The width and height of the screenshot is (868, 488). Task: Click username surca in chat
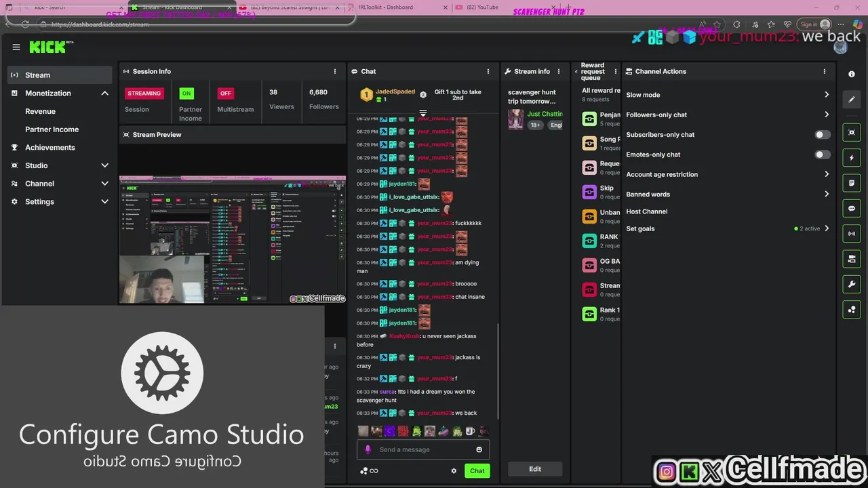[x=387, y=392]
